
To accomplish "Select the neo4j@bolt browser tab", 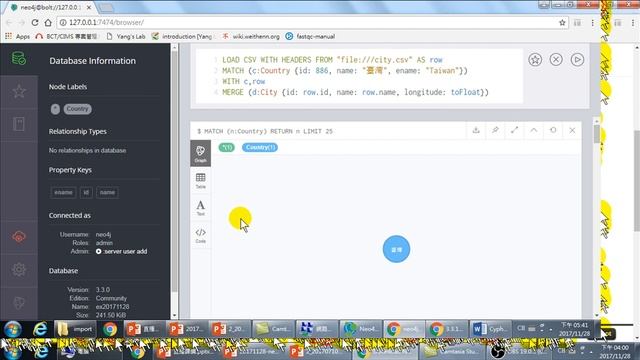I will [51, 7].
